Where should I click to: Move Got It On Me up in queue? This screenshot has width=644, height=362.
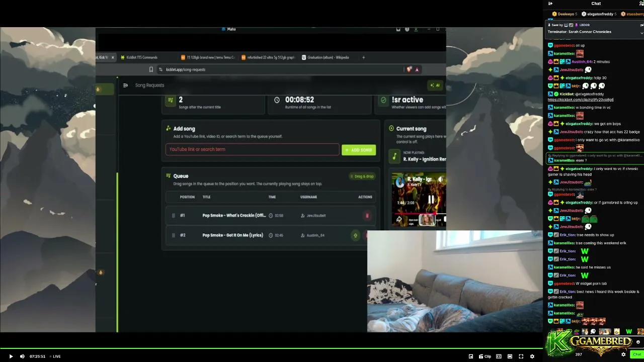point(355,235)
